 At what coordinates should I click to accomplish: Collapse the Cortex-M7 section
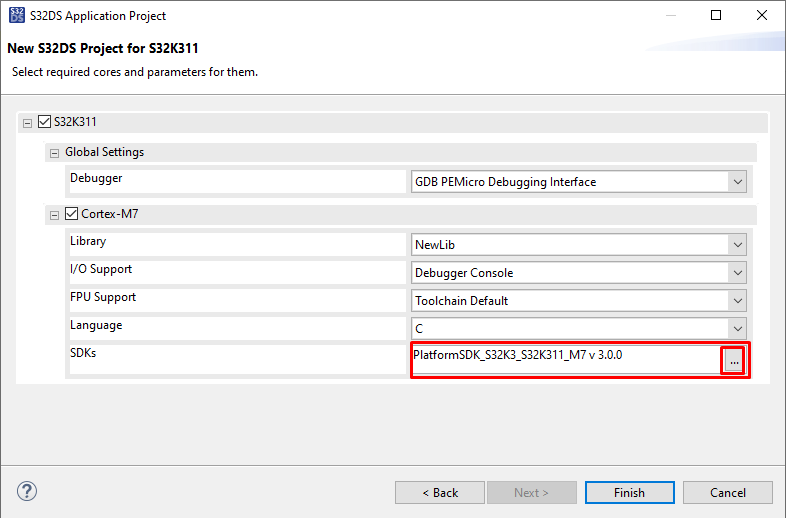pyautogui.click(x=54, y=214)
